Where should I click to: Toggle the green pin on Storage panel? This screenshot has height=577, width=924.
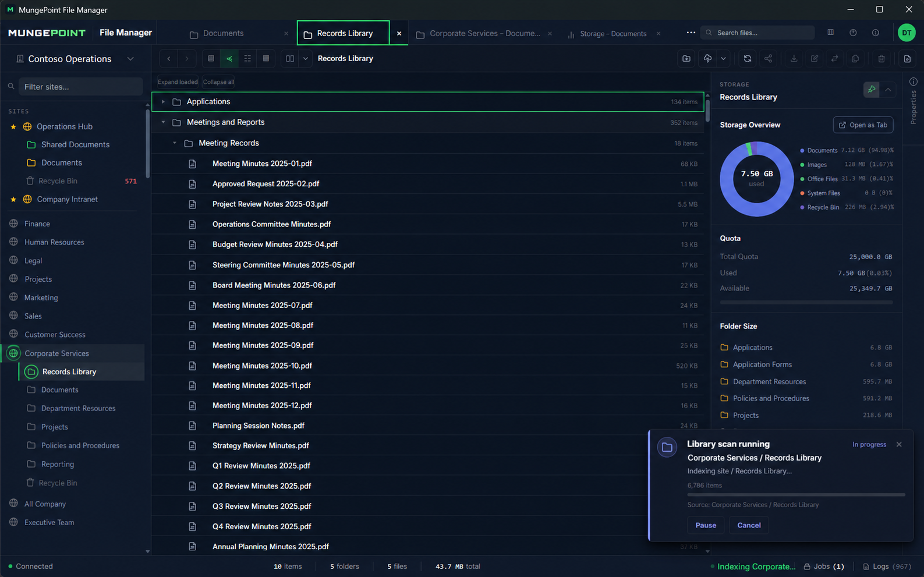[x=872, y=90]
